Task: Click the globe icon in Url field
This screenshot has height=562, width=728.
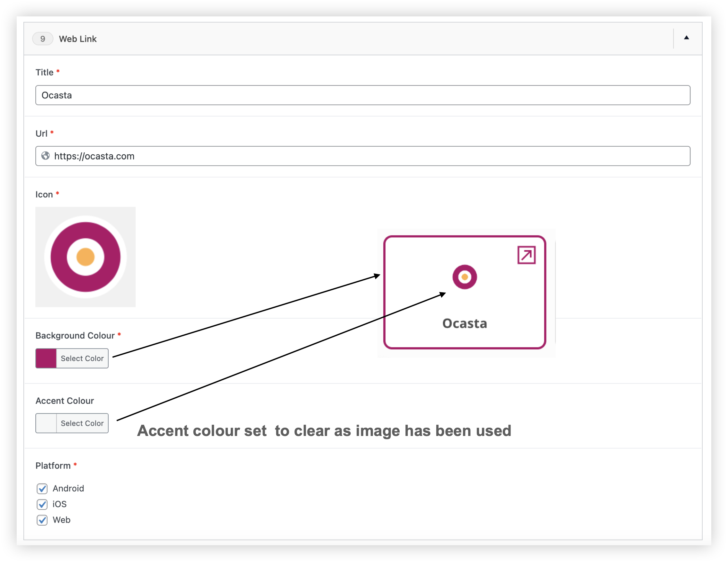Action: pyautogui.click(x=46, y=156)
